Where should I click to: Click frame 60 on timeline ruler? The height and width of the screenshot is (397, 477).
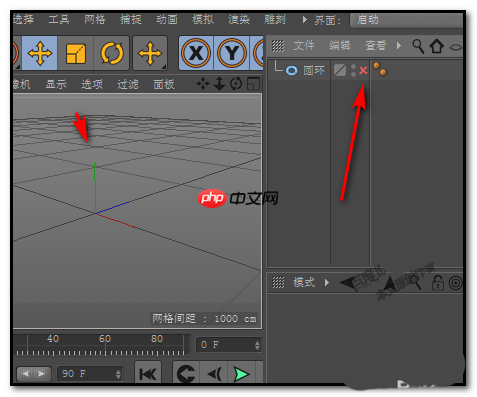coord(105,339)
